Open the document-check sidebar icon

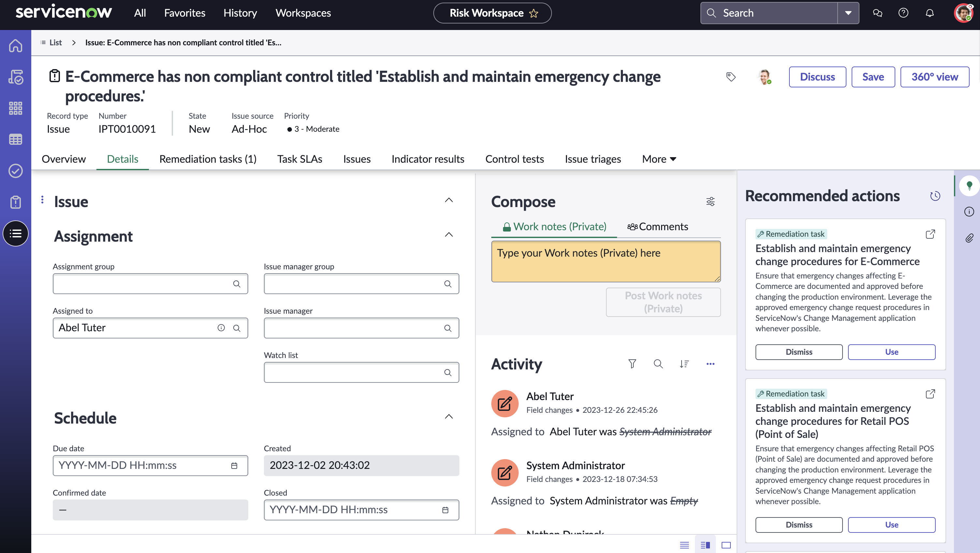click(16, 77)
